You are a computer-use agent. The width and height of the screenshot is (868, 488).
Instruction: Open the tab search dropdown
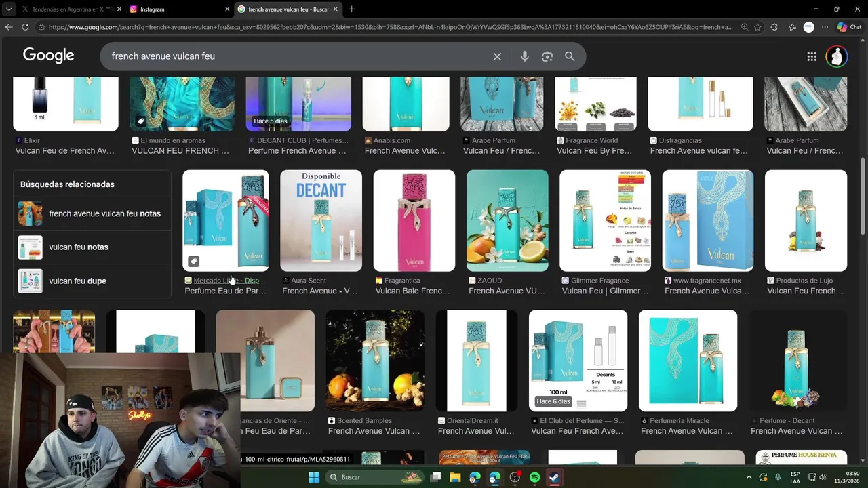(7, 9)
